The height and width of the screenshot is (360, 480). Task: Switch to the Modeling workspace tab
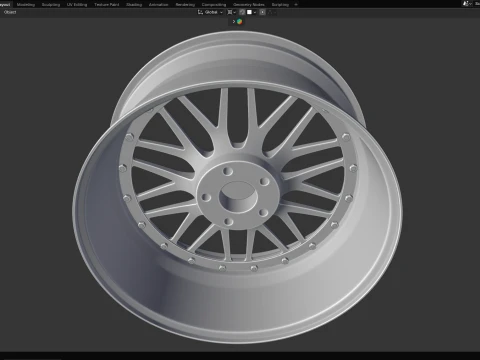[26, 5]
